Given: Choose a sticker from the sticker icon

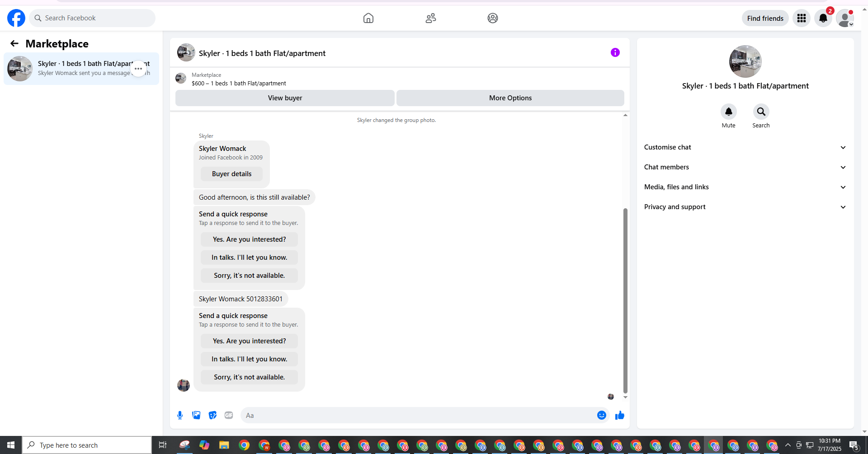Looking at the screenshot, I should 212,415.
